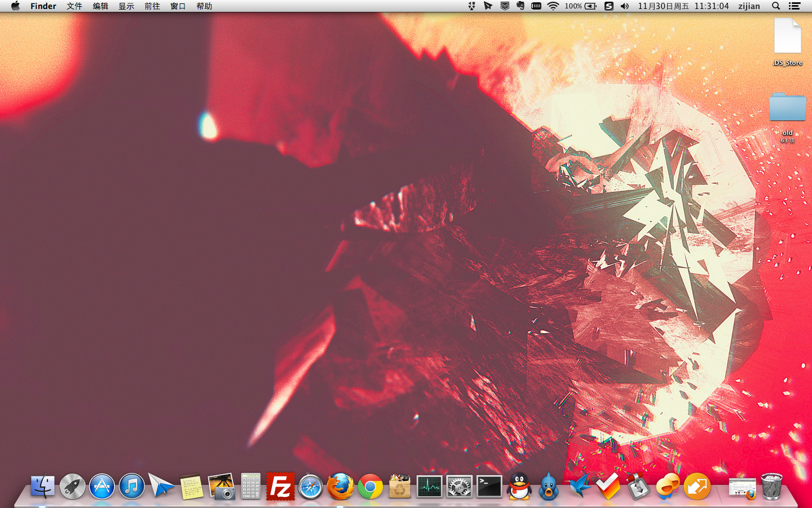Viewport: 812px width, 508px height.
Task: Click the date and time 11月30日周五
Action: pos(664,6)
